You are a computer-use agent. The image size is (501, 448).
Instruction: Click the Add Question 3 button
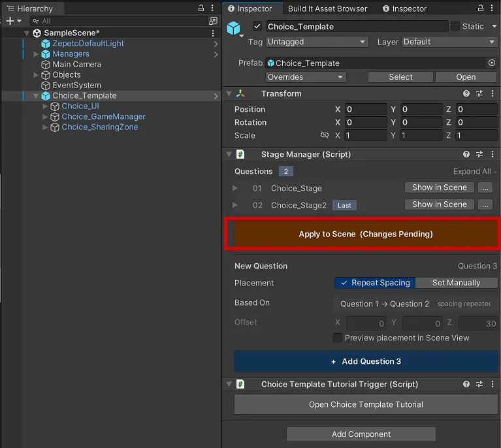click(x=366, y=361)
